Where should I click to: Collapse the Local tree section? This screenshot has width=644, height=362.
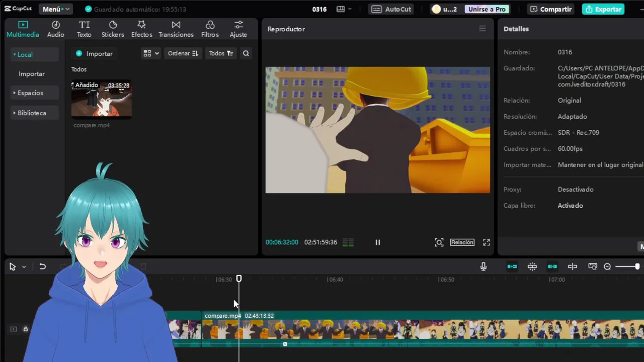34,54
